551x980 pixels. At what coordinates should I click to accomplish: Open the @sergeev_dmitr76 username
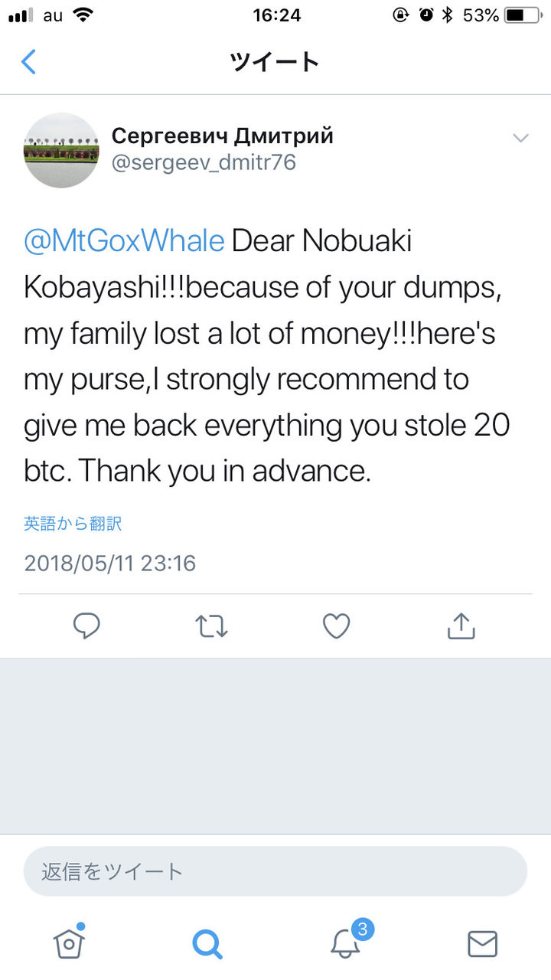pyautogui.click(x=204, y=163)
